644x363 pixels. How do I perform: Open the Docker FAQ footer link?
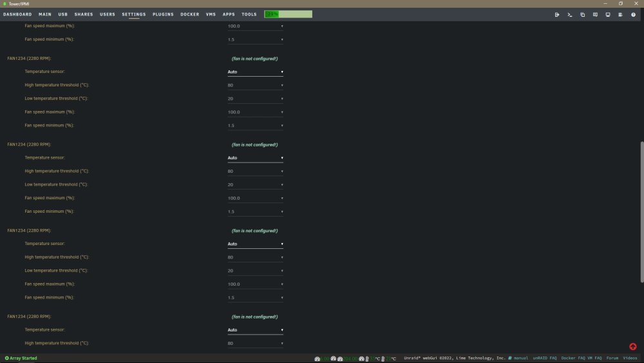pyautogui.click(x=573, y=358)
